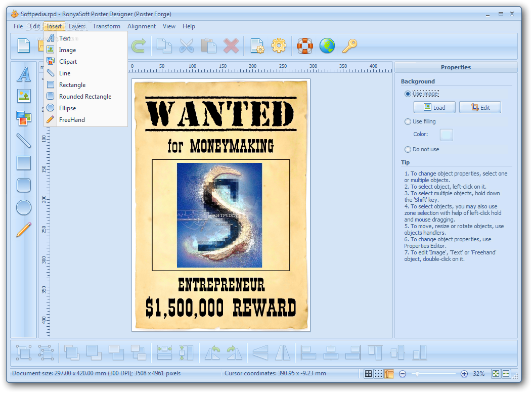
Task: Select the Use filling radio button
Action: [x=408, y=121]
